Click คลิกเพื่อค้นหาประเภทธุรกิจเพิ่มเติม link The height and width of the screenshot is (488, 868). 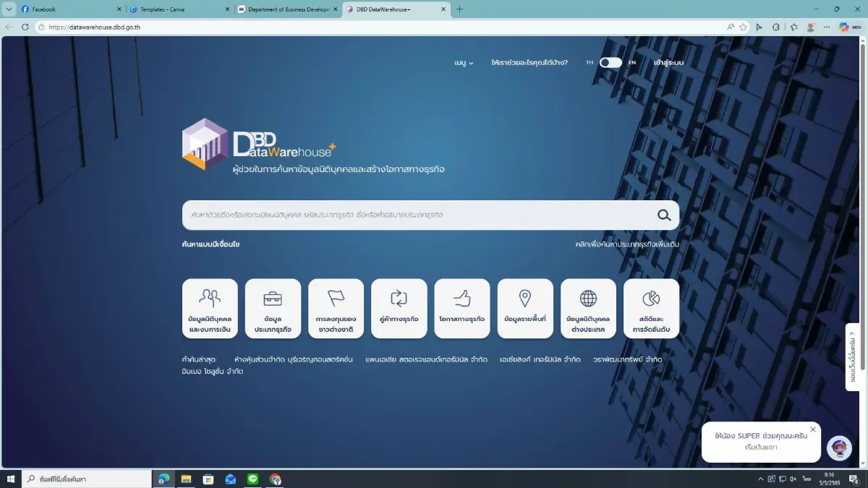[x=627, y=244]
